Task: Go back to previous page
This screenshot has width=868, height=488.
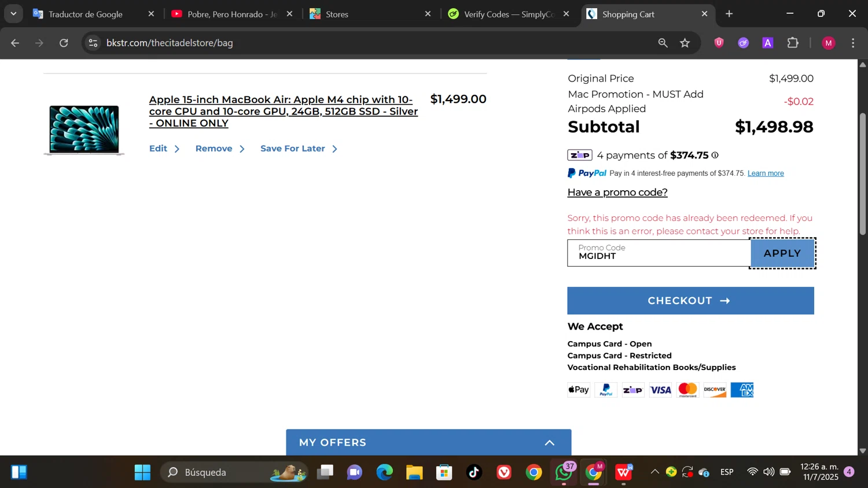Action: pos(16,43)
